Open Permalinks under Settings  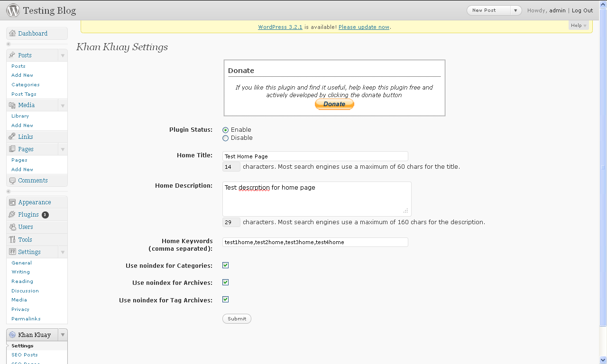tap(26, 318)
